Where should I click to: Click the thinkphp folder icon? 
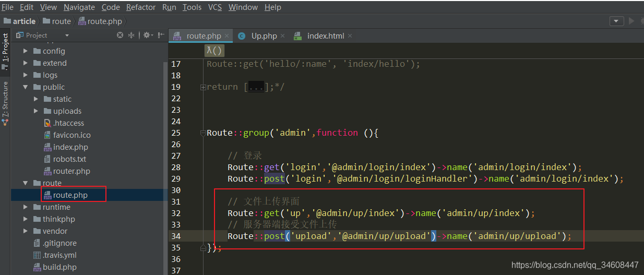click(37, 219)
